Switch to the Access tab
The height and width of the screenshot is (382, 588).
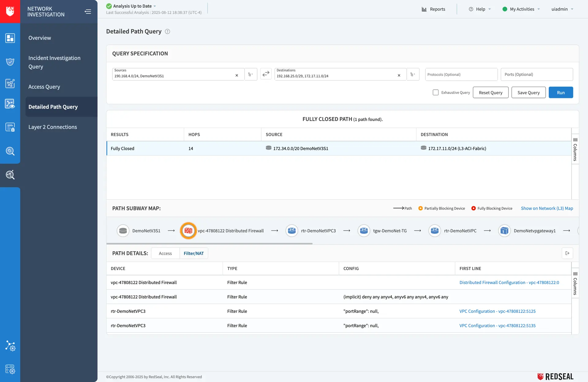(x=165, y=253)
